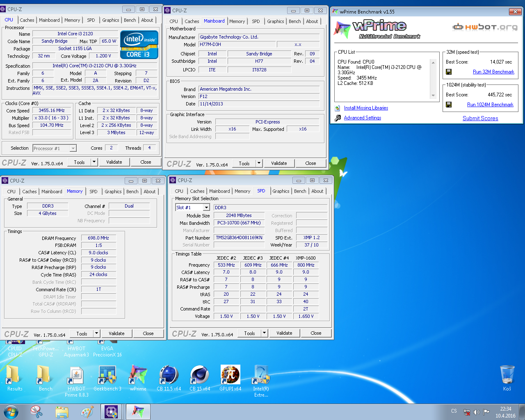
Task: Launch GPUPI x64 desktop shortcut
Action: tap(231, 378)
